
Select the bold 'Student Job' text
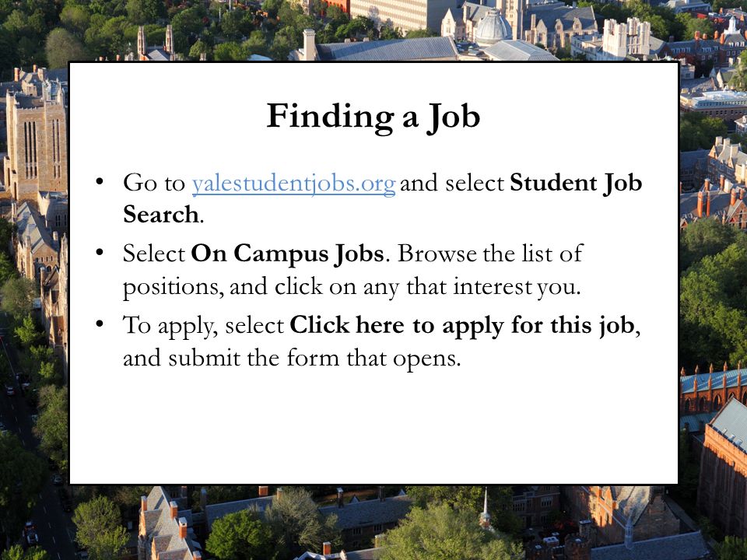[576, 183]
